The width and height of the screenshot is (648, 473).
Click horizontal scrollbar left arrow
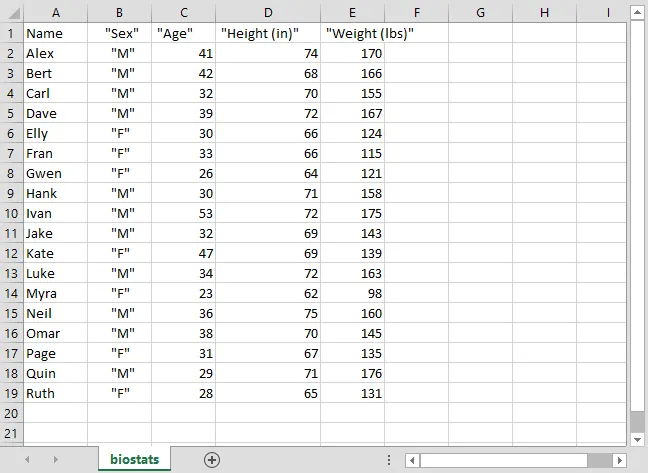(412, 460)
